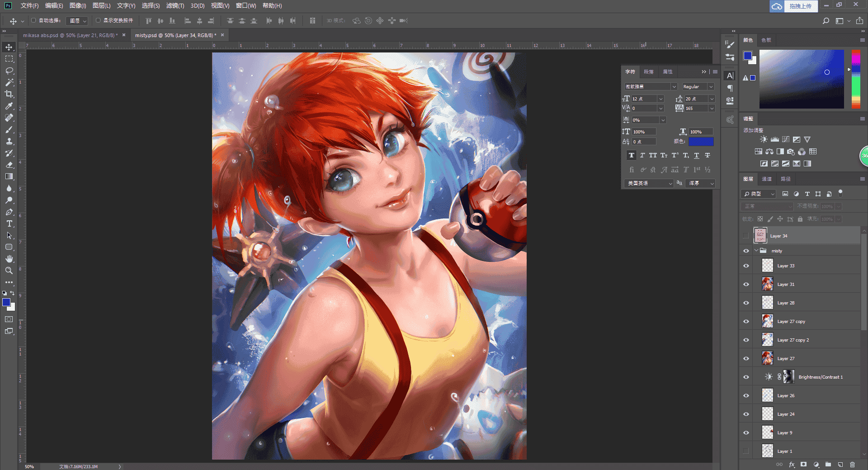Select the Magic Wand tool
This screenshot has width=868, height=470.
[9, 82]
